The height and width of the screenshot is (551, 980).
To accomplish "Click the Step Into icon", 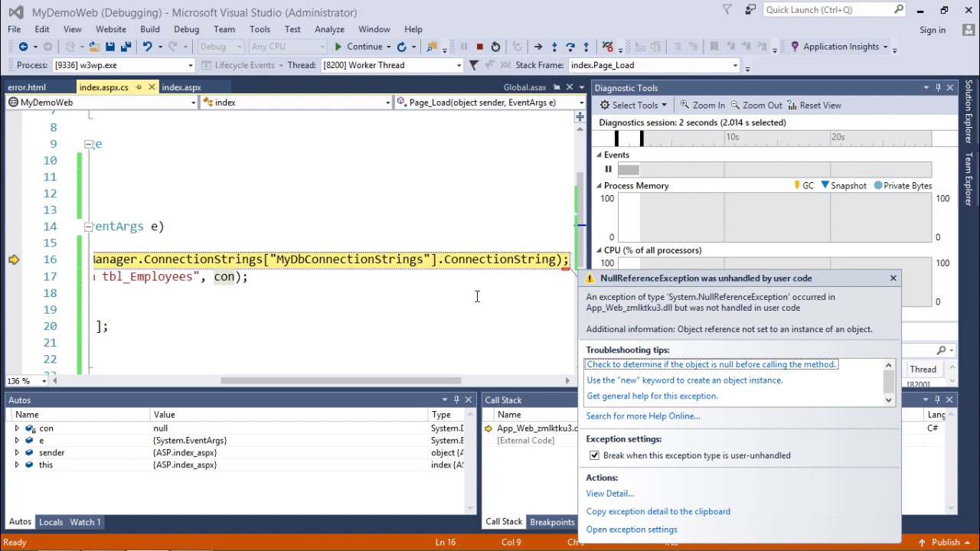I will (x=554, y=47).
